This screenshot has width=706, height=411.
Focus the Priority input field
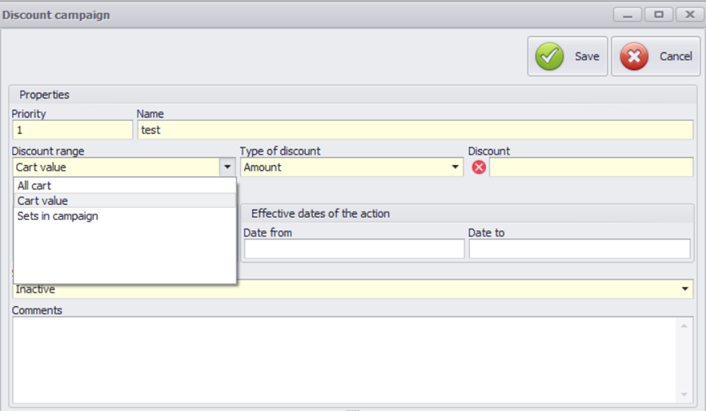[72, 130]
